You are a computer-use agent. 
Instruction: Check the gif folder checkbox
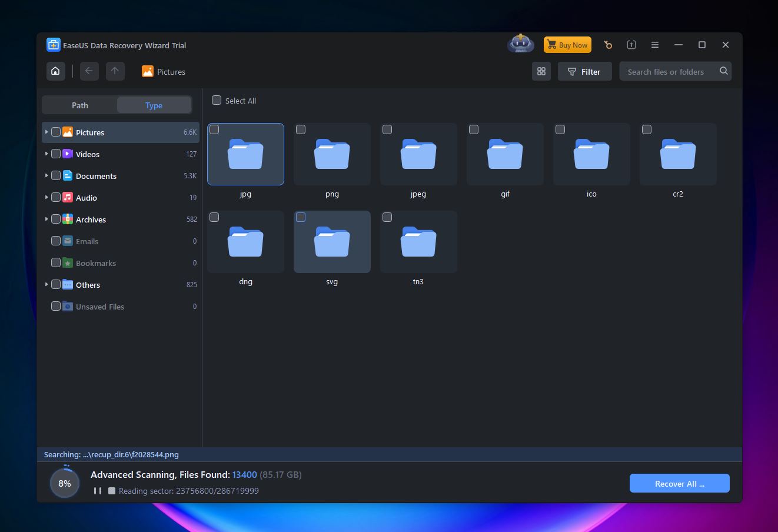coord(474,129)
